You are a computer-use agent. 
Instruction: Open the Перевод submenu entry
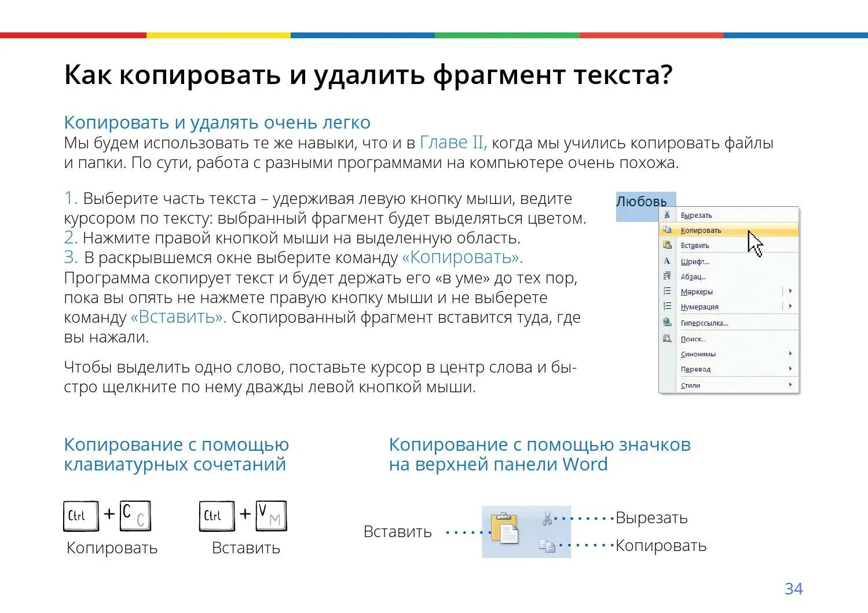click(x=729, y=369)
